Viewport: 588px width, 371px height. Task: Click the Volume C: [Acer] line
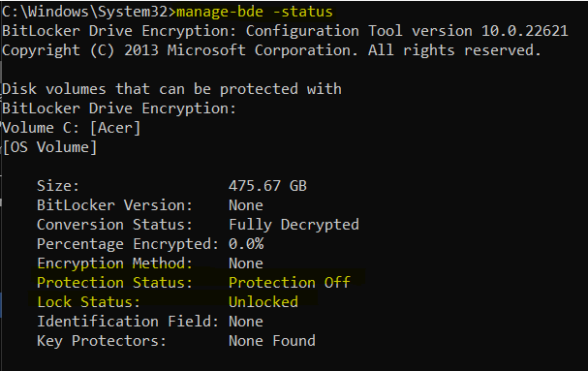[x=72, y=128]
